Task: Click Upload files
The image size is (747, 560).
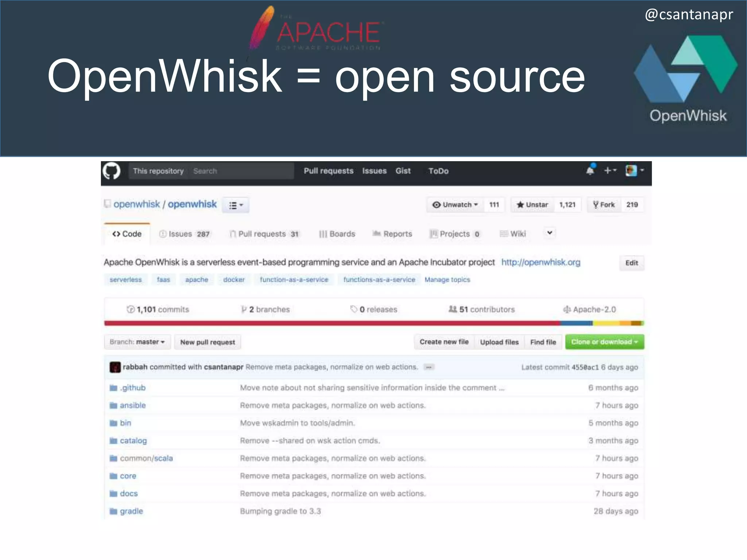Action: (499, 342)
